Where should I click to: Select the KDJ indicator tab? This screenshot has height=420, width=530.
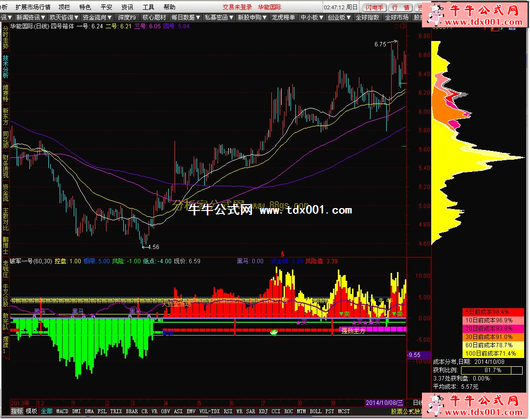(x=263, y=411)
